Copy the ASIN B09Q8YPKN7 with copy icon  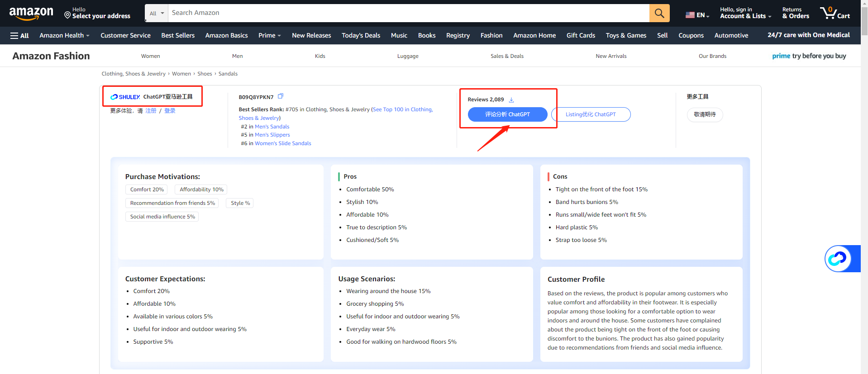coord(281,96)
